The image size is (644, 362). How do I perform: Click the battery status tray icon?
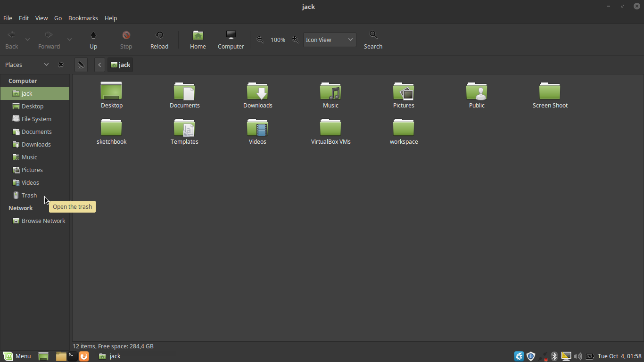point(589,356)
